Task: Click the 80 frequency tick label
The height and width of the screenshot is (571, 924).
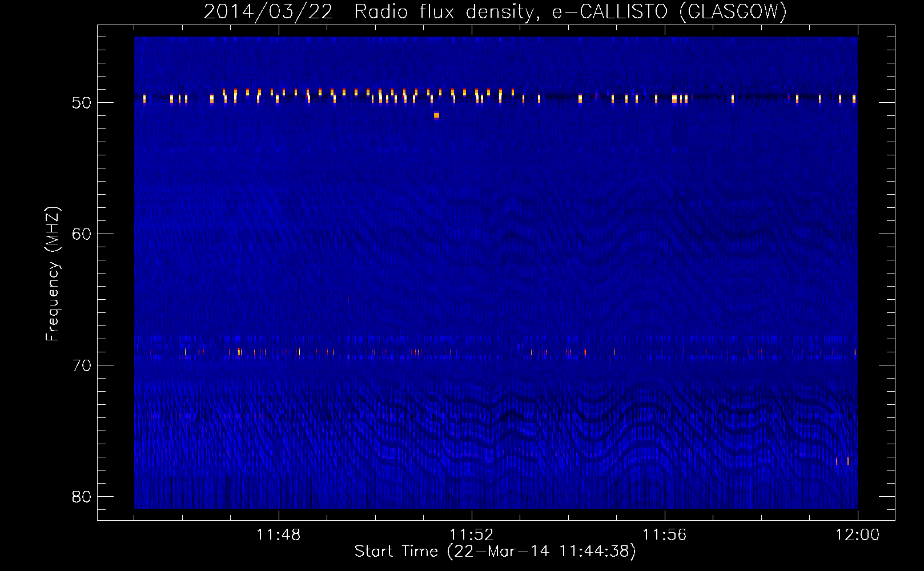Action: coord(82,497)
